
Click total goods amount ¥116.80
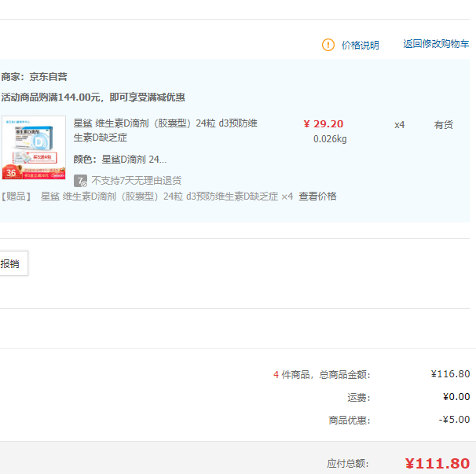[x=450, y=374]
